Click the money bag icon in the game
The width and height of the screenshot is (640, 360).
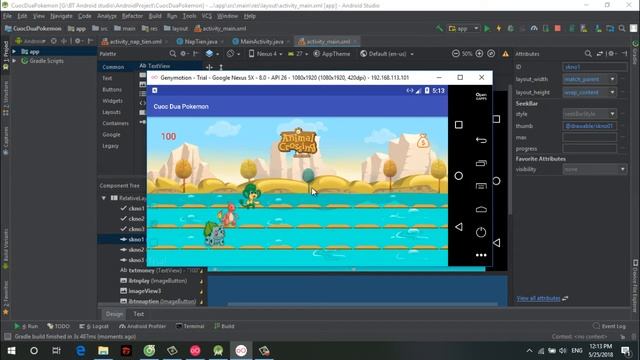click(423, 141)
